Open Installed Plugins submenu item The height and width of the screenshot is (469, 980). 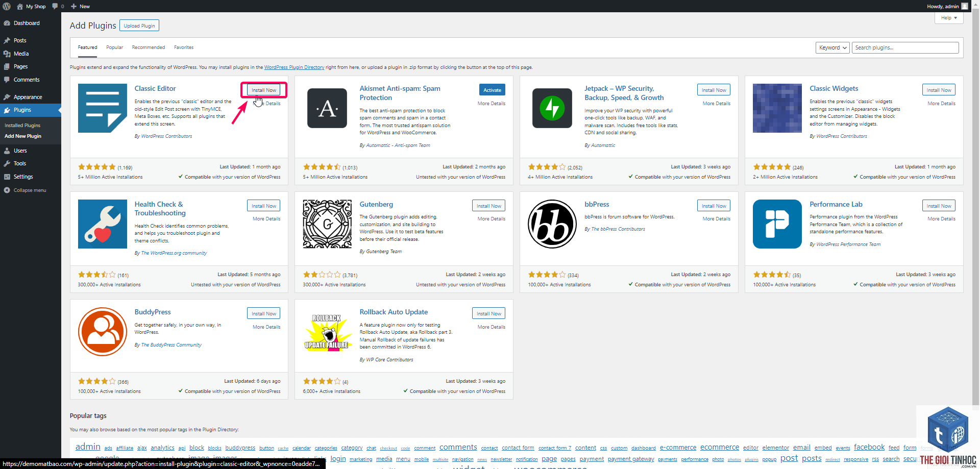(22, 126)
